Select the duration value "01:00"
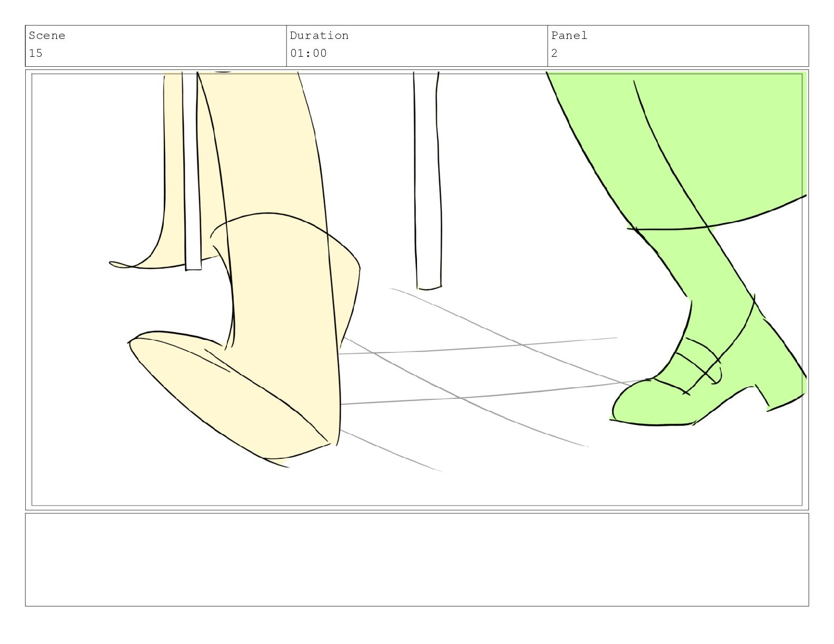The height and width of the screenshot is (644, 834). coord(308,53)
